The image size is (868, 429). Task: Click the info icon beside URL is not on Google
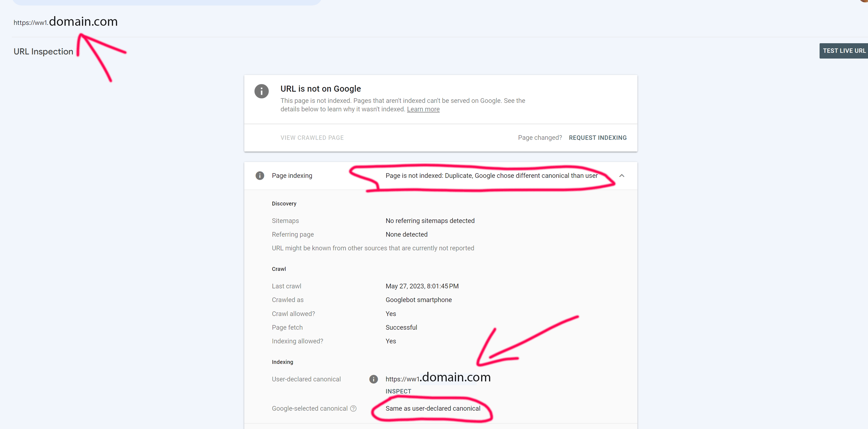(x=261, y=91)
